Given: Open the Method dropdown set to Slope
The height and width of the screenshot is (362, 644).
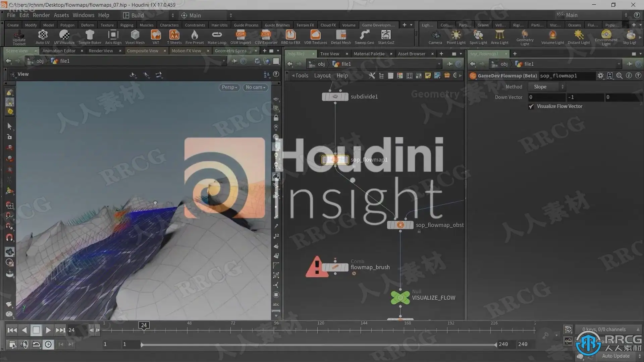Looking at the screenshot, I should tap(547, 87).
